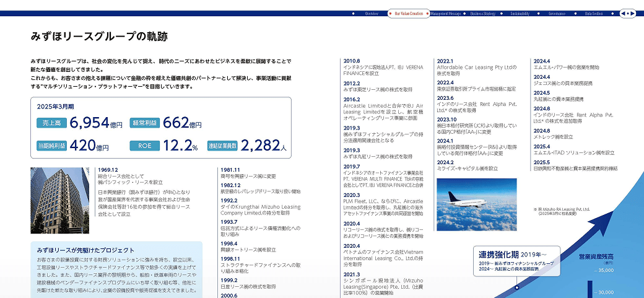Open the Sustainability section

pos(520,13)
